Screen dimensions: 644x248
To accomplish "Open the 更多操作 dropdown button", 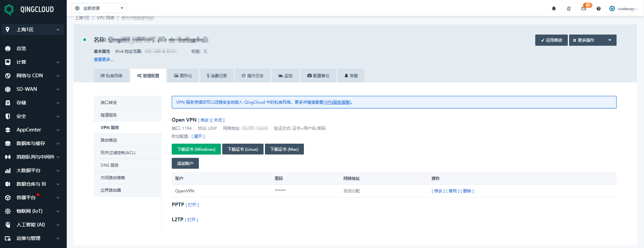I will pos(593,40).
